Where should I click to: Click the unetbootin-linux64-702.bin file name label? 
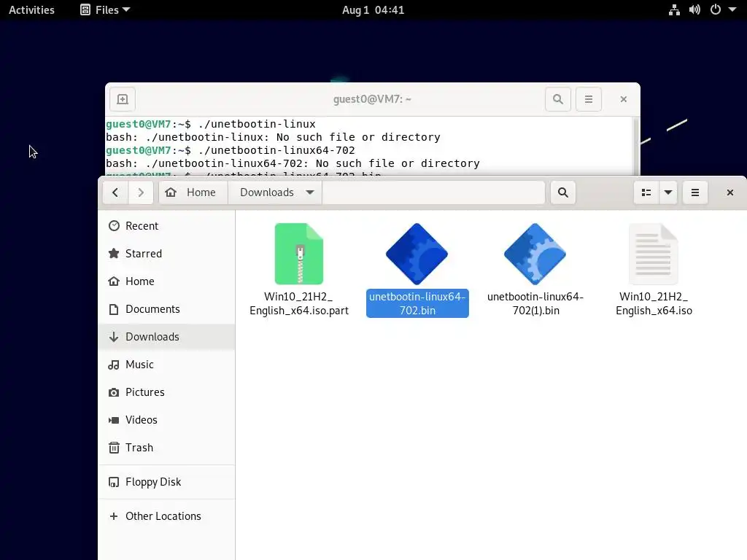point(417,303)
